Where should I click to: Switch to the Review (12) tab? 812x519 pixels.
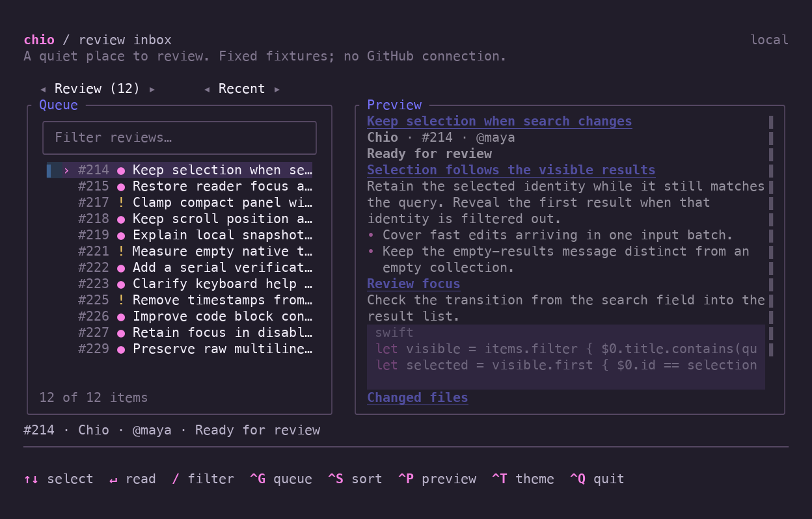(98, 89)
